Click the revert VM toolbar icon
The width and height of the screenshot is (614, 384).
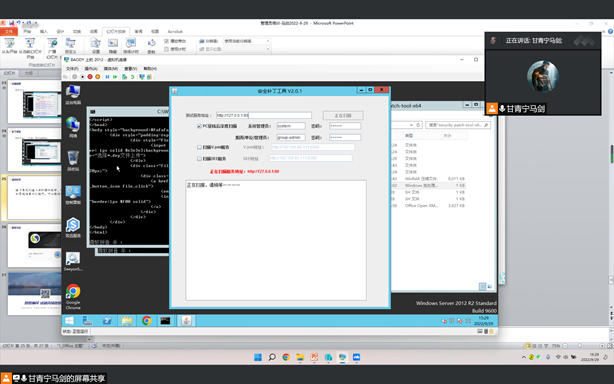click(x=132, y=77)
